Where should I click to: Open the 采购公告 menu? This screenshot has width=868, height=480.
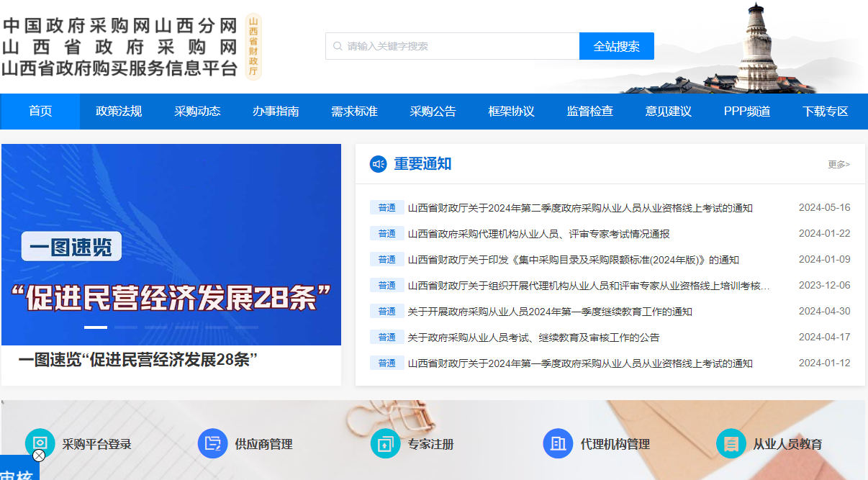pos(433,111)
